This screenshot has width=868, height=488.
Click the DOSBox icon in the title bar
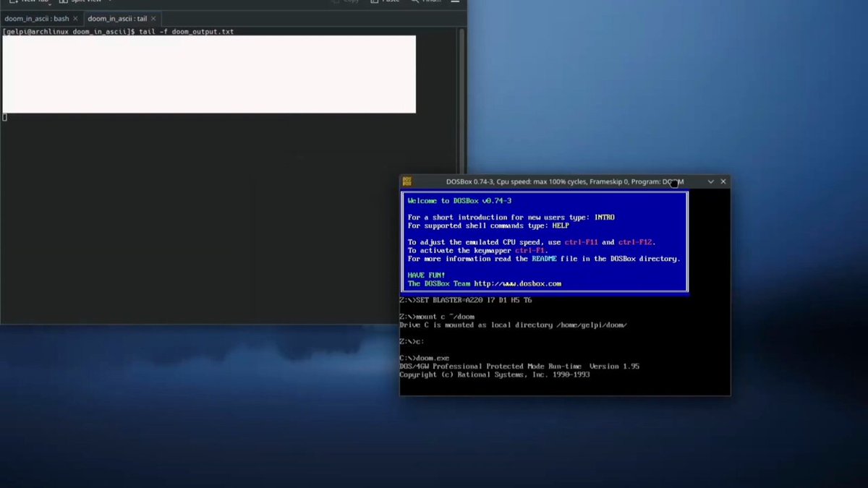click(x=407, y=181)
